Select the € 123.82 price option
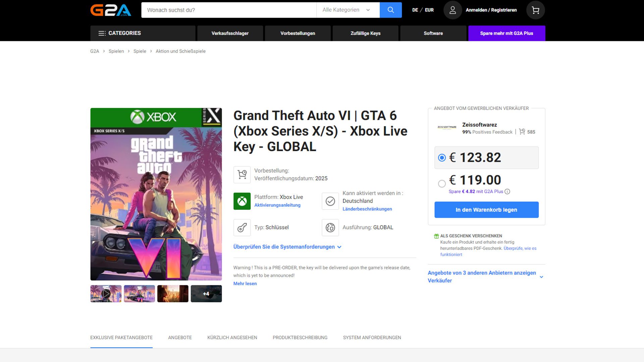Screen dimensions: 644x362 tap(442, 158)
